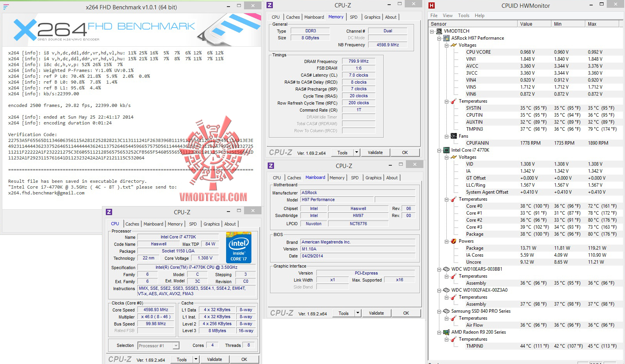Viewport: 625px width, 364px height.
Task: Open the Help menu in HWMonitor
Action: click(x=479, y=16)
